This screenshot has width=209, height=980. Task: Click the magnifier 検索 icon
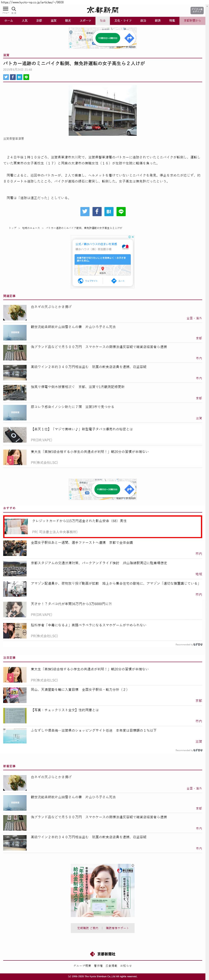click(14, 10)
